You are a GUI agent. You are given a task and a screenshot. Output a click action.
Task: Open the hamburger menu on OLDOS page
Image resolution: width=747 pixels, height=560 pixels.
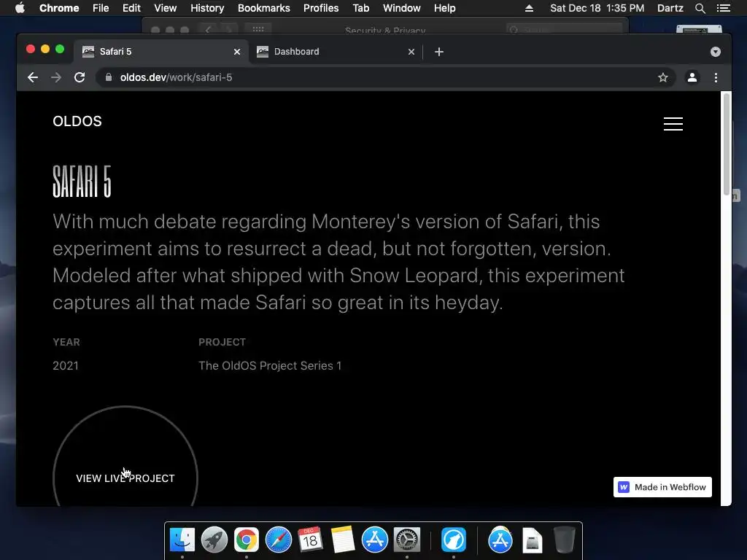click(x=673, y=124)
